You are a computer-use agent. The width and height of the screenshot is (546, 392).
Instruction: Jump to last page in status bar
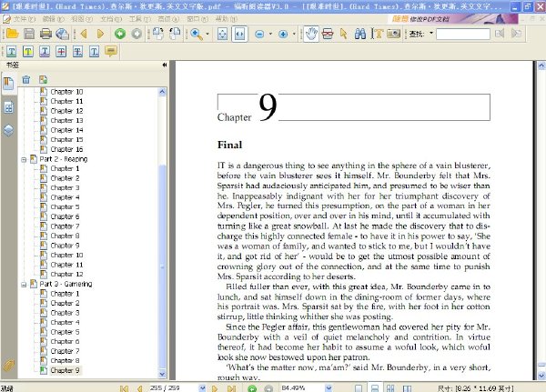[x=231, y=388]
